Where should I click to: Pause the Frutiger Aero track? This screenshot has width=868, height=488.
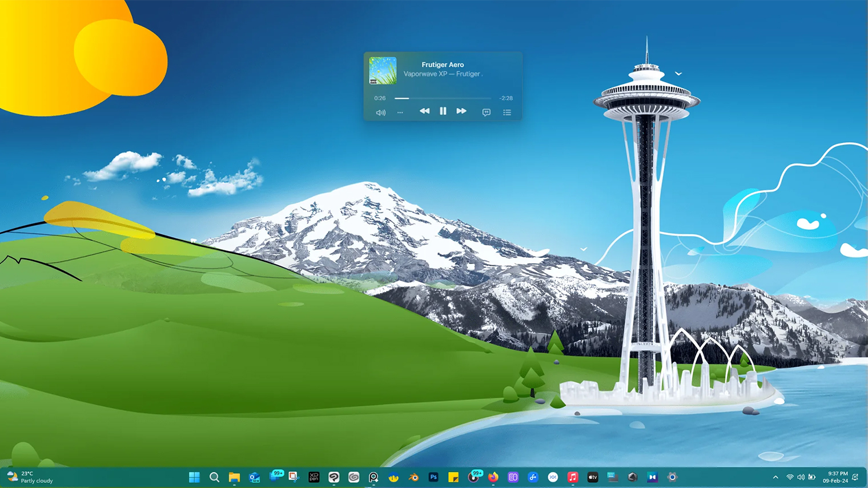click(443, 111)
